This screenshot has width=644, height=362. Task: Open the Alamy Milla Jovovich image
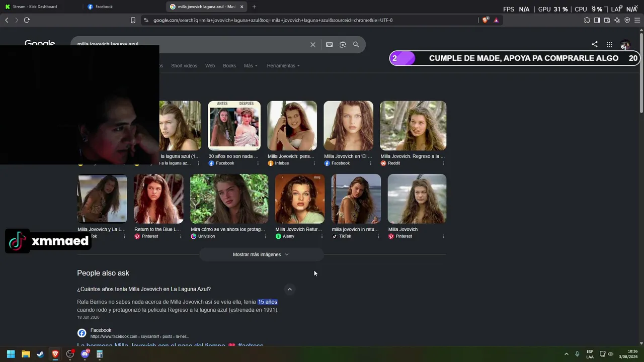[300, 199]
